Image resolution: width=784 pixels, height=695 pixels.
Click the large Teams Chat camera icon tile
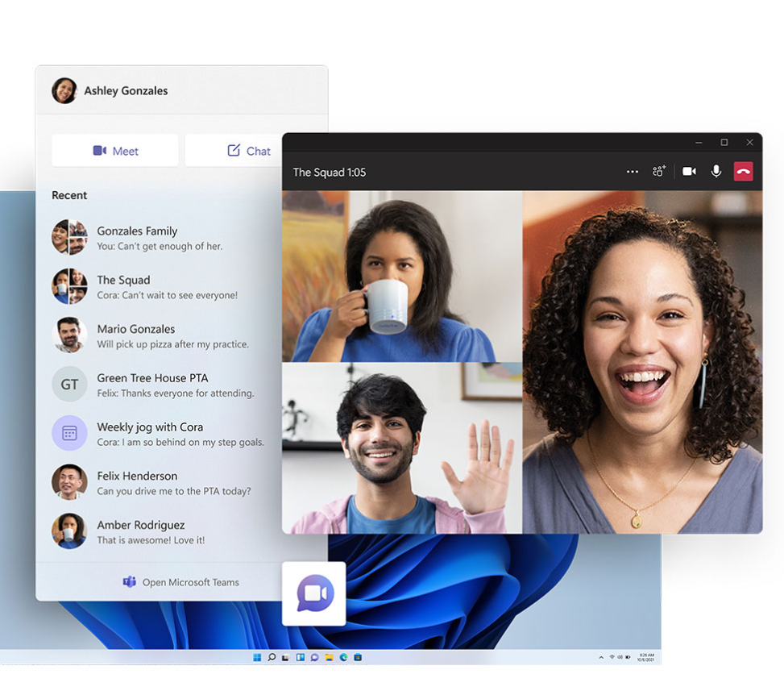(x=314, y=594)
